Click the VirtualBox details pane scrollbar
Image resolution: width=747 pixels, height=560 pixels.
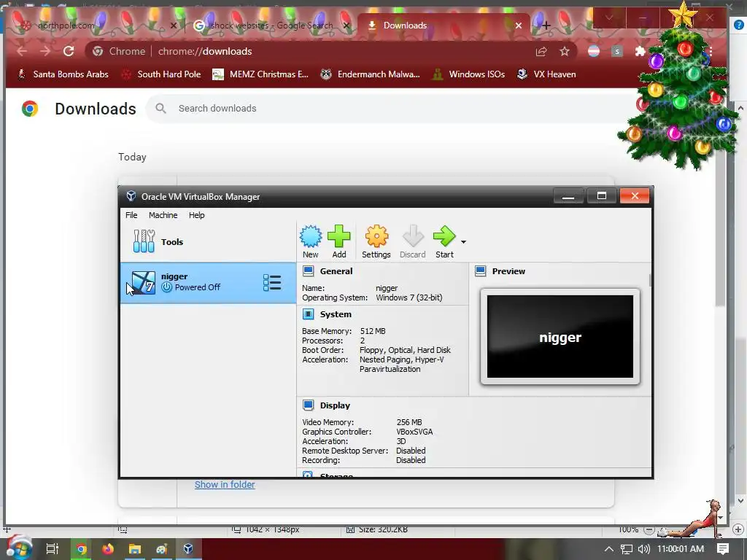650,280
